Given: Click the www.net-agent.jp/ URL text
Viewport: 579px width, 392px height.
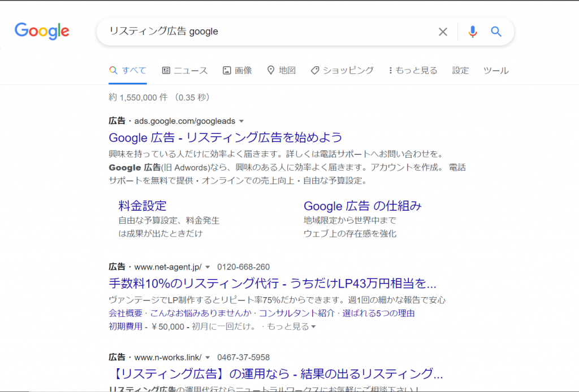Looking at the screenshot, I should click(x=168, y=267).
